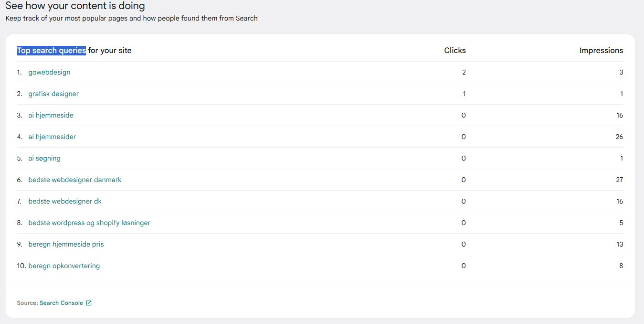644x324 pixels.
Task: Click the impressions value 26 for ai hjemmesider
Action: [x=619, y=137]
